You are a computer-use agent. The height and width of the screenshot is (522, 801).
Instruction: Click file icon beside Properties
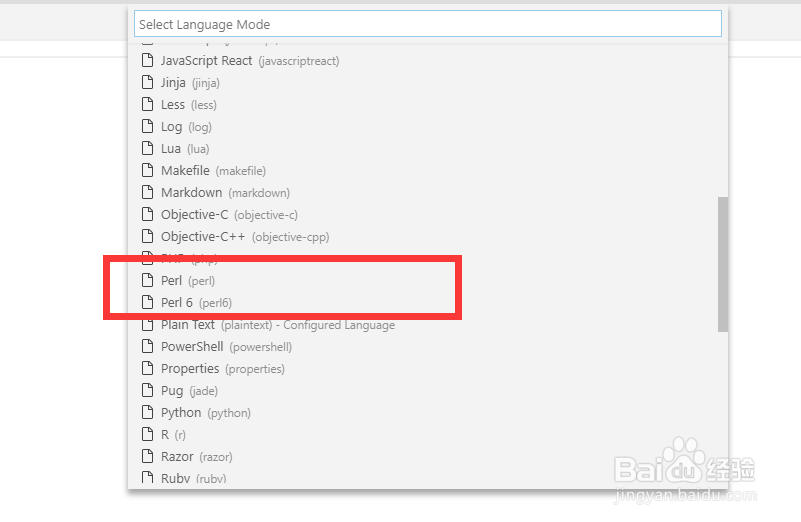coord(147,368)
